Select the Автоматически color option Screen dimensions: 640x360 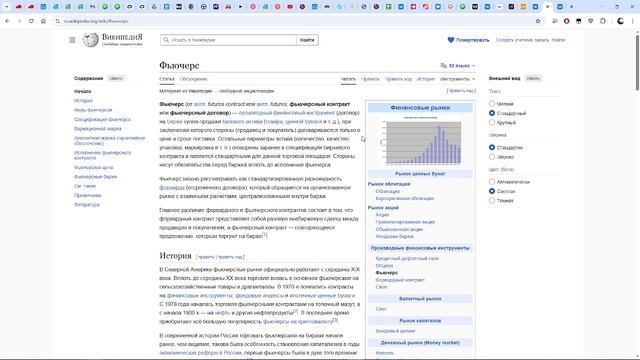tap(492, 182)
